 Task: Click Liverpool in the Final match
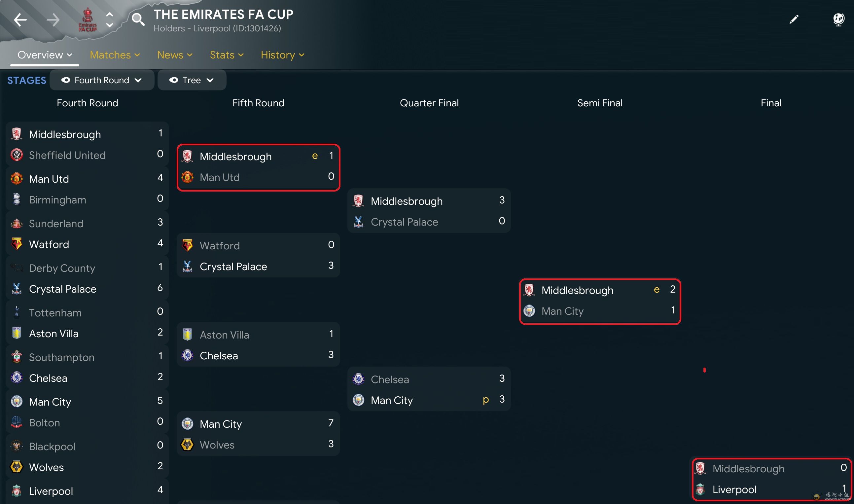tap(734, 489)
